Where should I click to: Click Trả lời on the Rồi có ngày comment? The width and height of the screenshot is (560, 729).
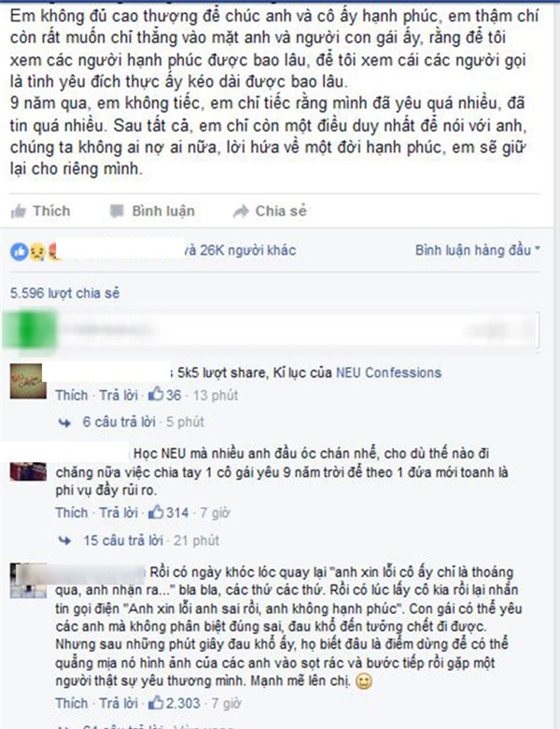(119, 703)
